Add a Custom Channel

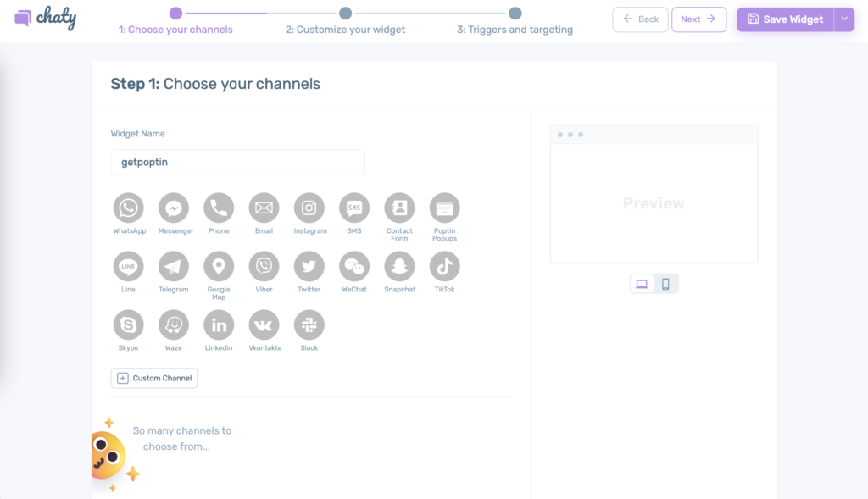pos(154,379)
